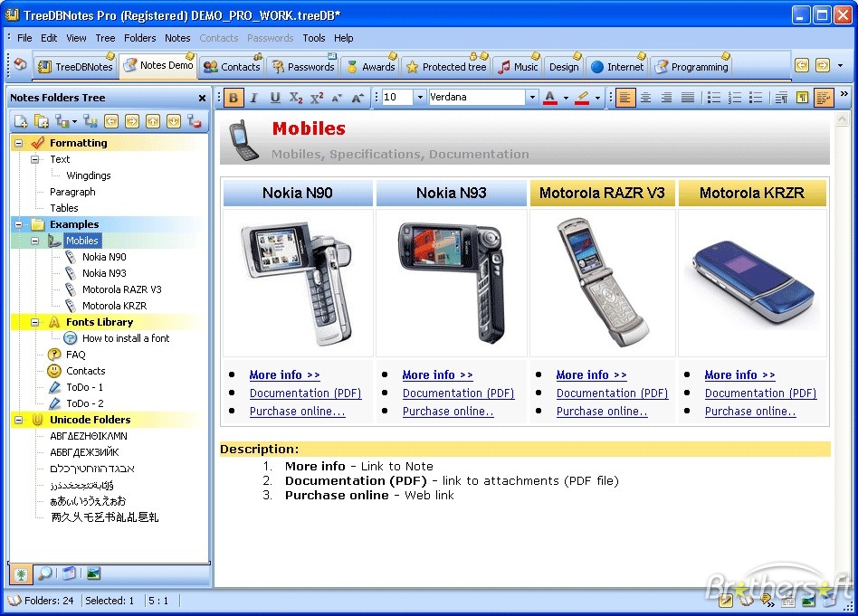
Task: Select Motorola RAZR V3 in folder tree
Action: click(x=121, y=289)
